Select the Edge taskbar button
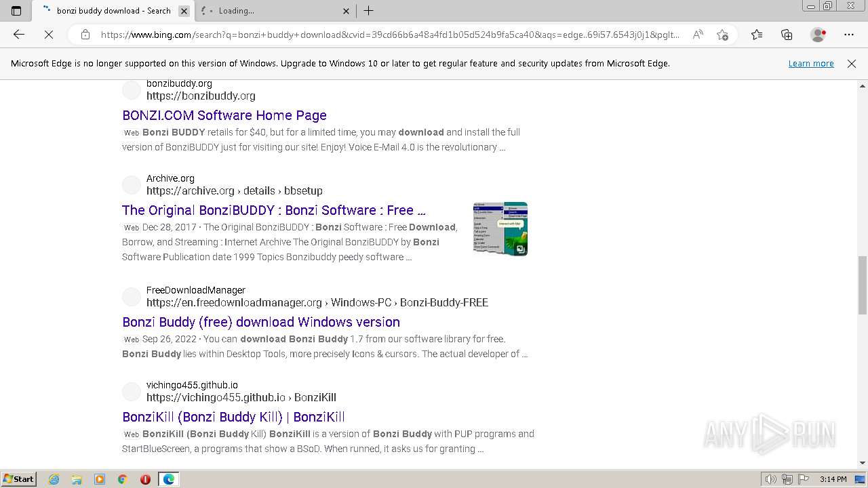The image size is (868, 488). coord(168,479)
